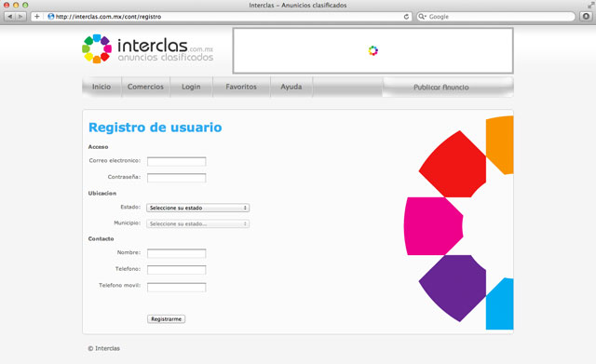Open the Inicio menu tab
This screenshot has height=364, width=596.
pos(102,87)
